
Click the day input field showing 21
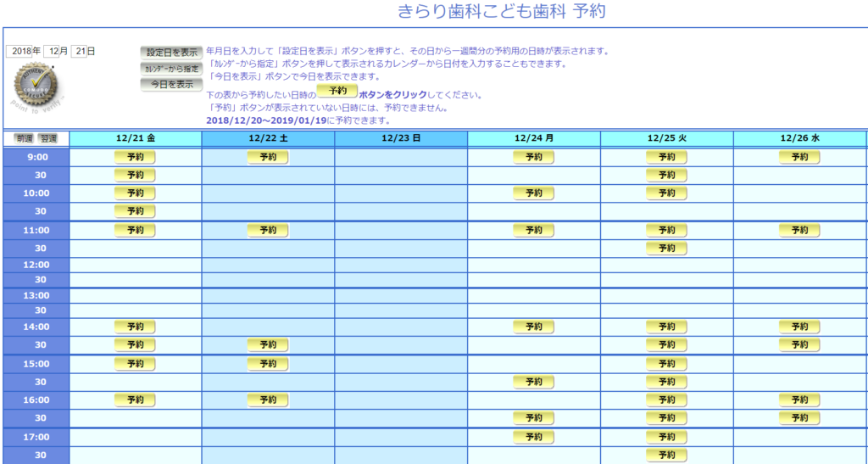click(x=80, y=52)
